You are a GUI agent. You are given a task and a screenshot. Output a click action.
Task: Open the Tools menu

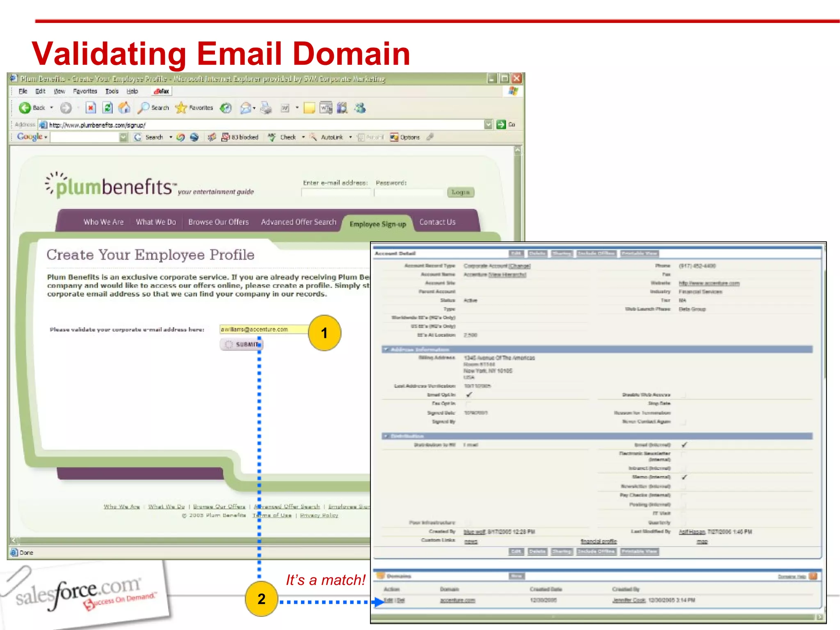tap(112, 91)
